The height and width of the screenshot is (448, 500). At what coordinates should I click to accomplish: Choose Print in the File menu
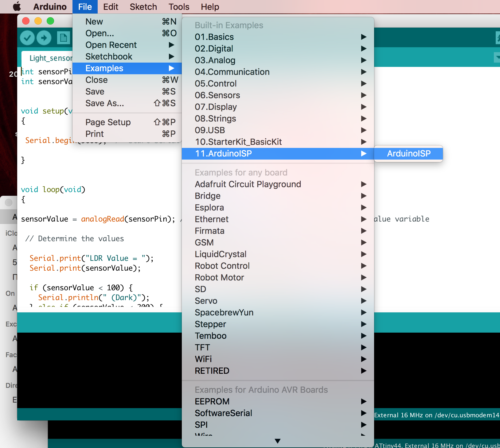coord(127,134)
